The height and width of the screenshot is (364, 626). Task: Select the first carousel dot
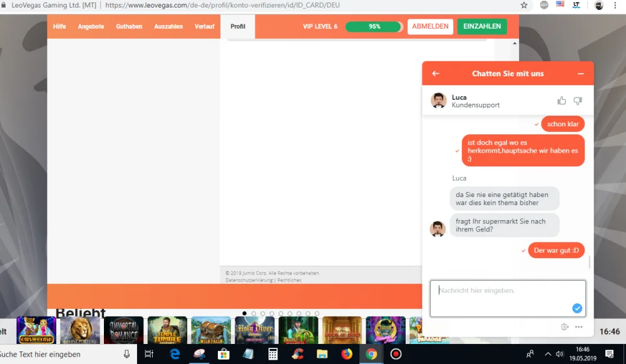244,313
